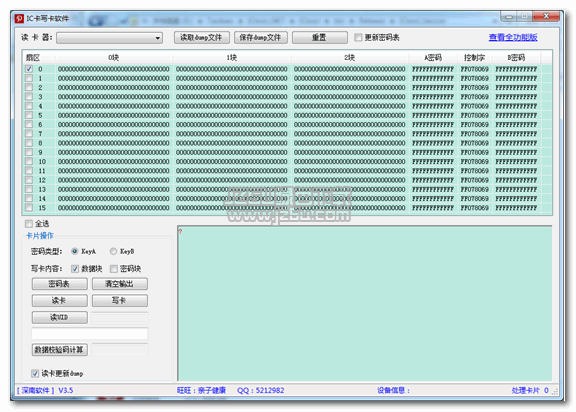Screen dimensions: 576x412
Task: Click the 数据校验码计算 button
Action: point(60,350)
